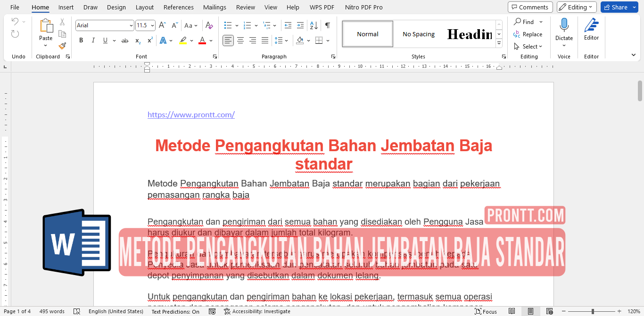Switch to Read Mode view in status bar

coord(512,311)
